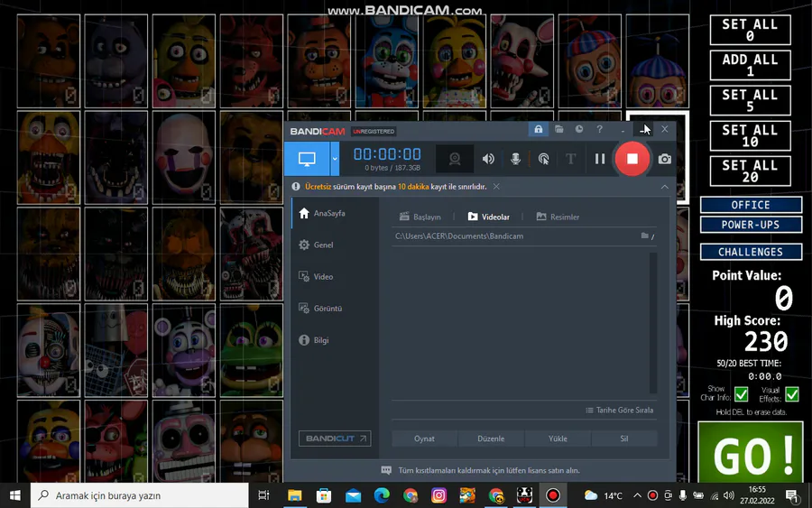812x508 pixels.
Task: Toggle the Visual Effects checkbox
Action: tap(792, 394)
